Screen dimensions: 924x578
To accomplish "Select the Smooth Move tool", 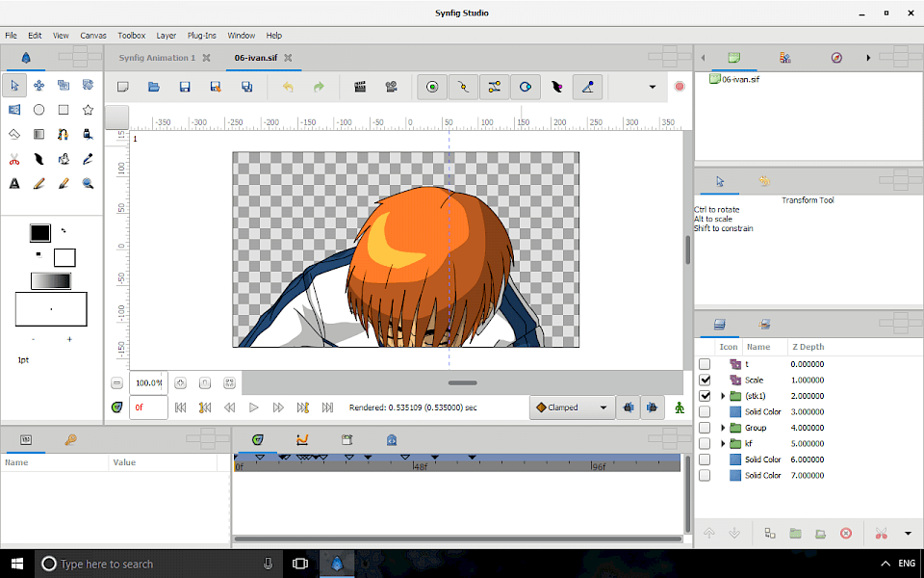I will 38,86.
